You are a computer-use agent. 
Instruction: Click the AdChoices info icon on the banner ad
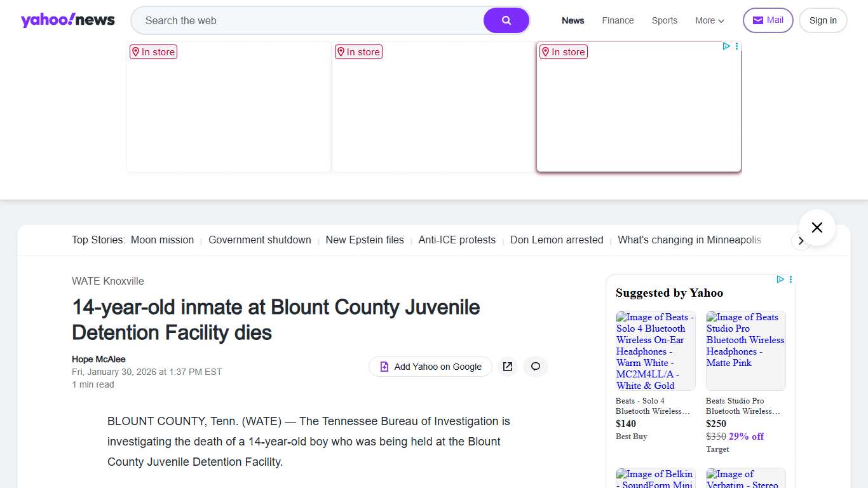[726, 46]
